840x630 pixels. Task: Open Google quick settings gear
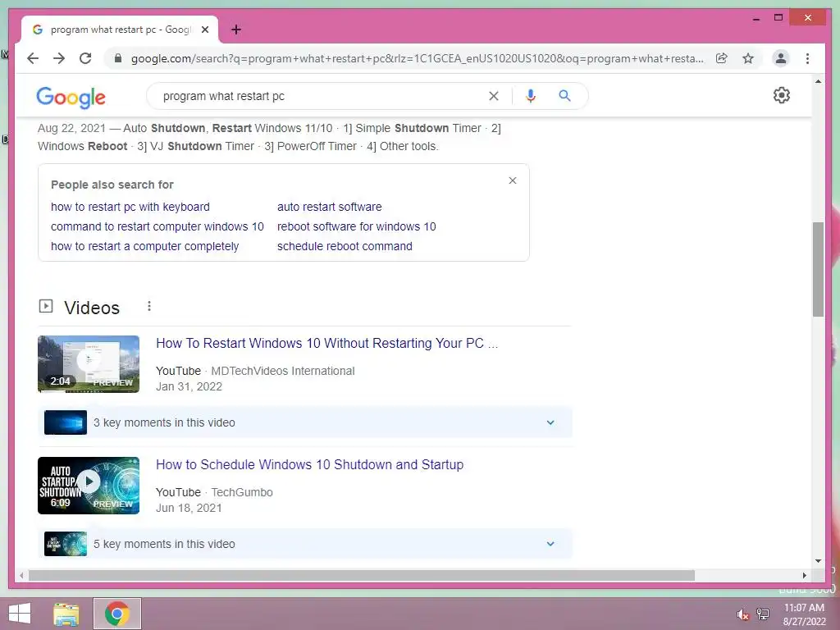pyautogui.click(x=782, y=95)
